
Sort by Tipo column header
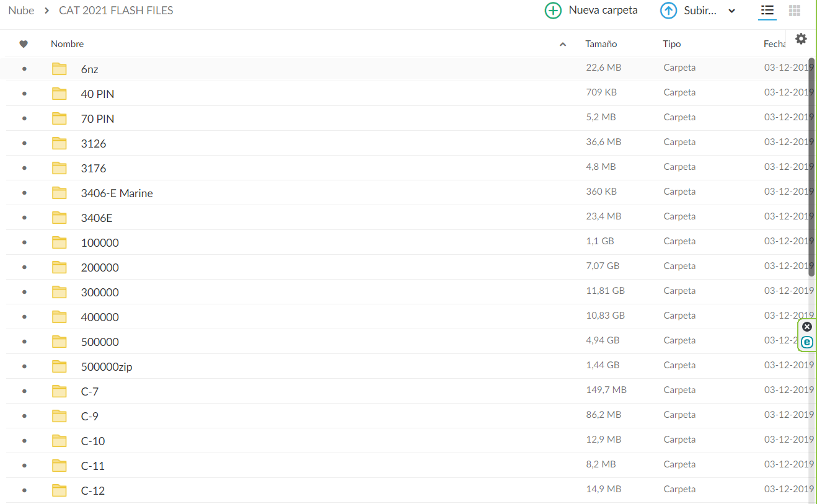671,44
